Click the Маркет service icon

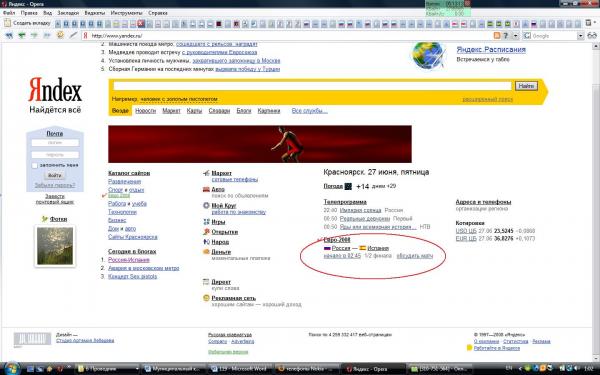pos(206,173)
